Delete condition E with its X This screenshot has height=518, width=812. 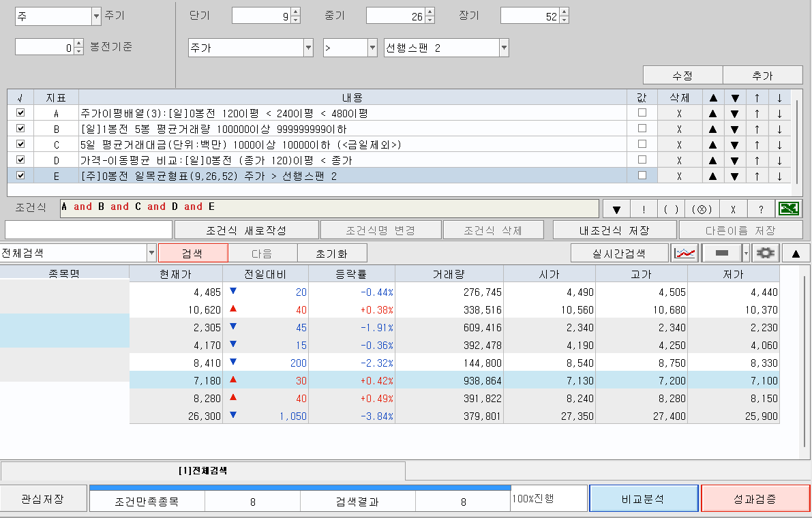[x=680, y=176]
